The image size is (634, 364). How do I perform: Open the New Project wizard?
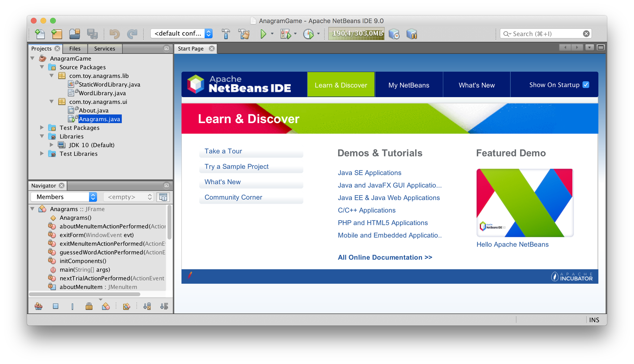click(x=57, y=34)
